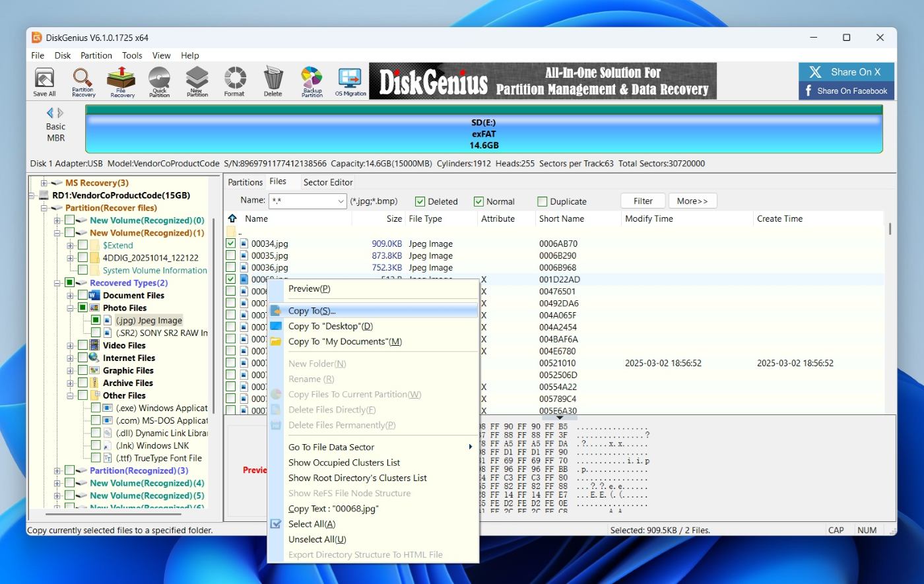
Task: Collapse the Photo Files tree node
Action: click(70, 308)
